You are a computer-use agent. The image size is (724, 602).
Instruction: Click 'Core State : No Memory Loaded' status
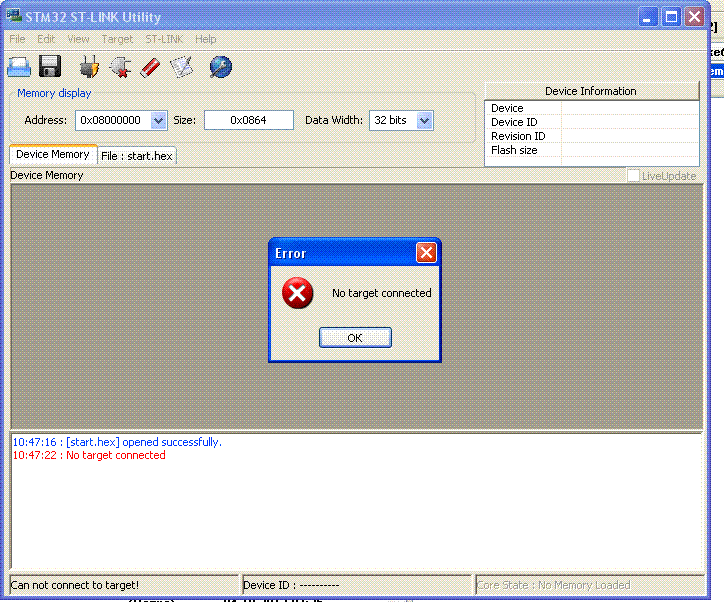(x=553, y=585)
